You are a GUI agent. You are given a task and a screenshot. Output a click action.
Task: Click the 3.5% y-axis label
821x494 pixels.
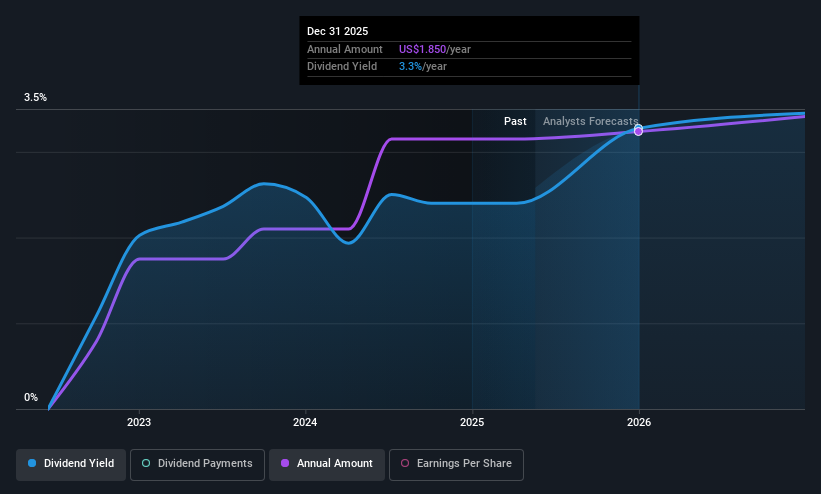tap(35, 97)
